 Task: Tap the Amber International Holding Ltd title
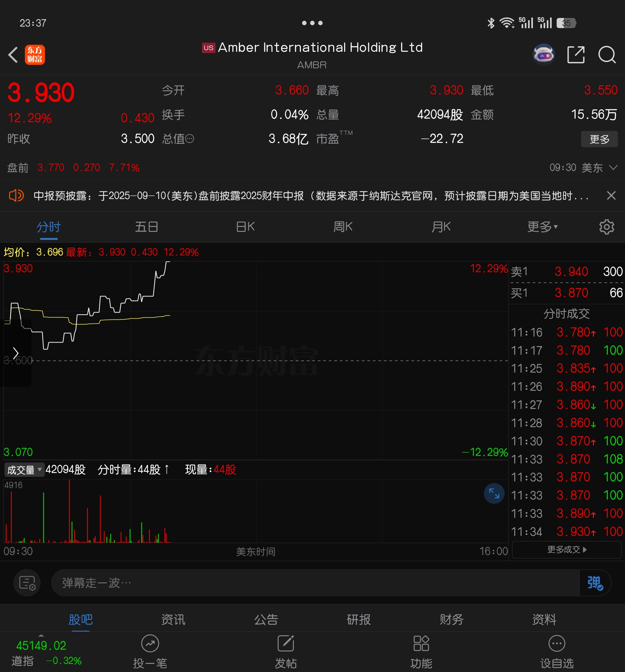click(320, 47)
